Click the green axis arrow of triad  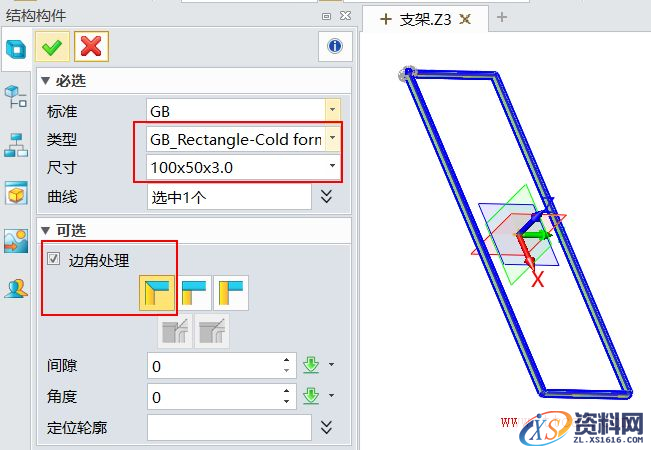pos(536,235)
